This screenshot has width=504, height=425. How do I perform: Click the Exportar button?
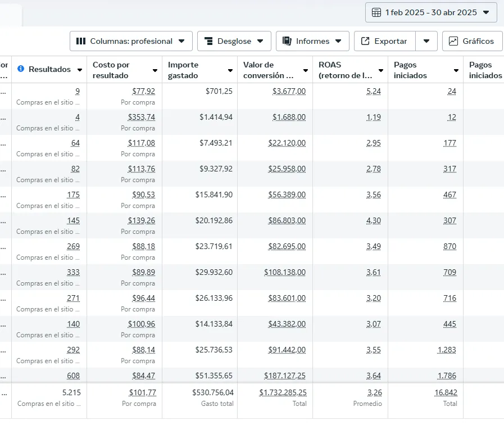coord(385,41)
